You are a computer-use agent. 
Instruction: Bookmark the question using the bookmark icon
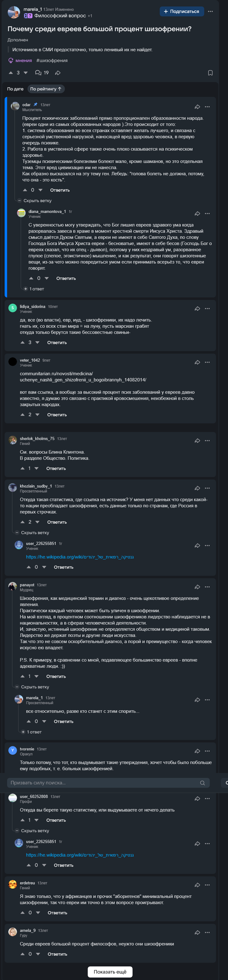tap(210, 73)
